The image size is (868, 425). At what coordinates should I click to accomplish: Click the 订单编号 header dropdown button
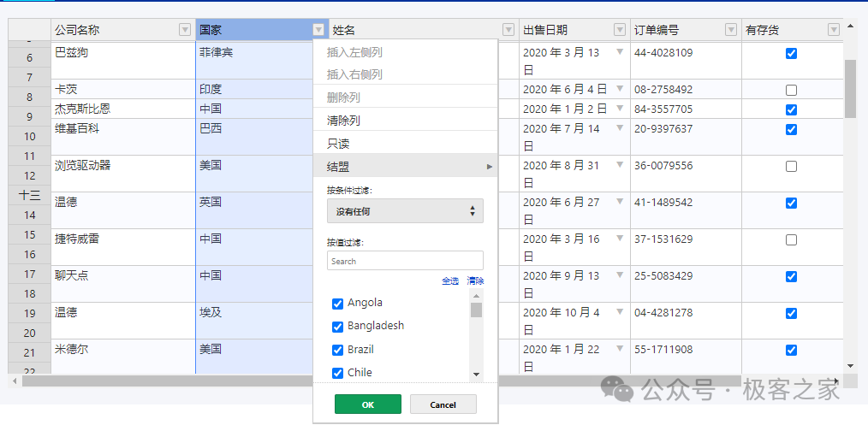pos(730,30)
